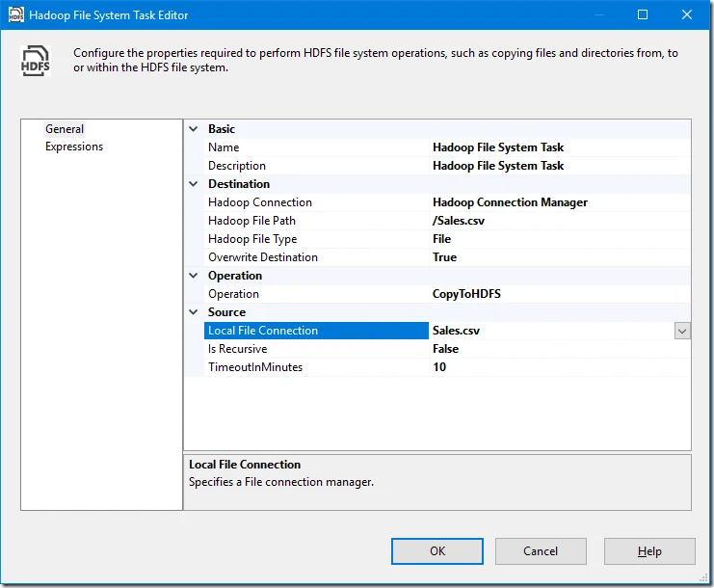
Task: Edit the Name property value
Action: 559,147
